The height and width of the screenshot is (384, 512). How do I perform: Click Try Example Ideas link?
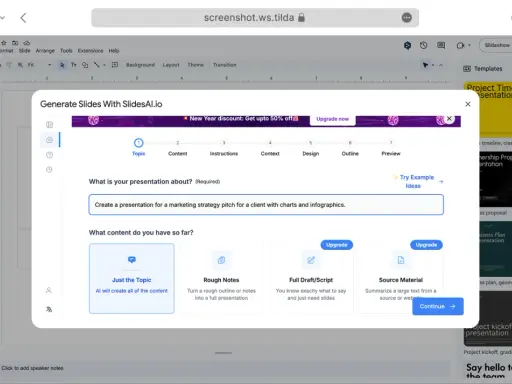coord(418,181)
